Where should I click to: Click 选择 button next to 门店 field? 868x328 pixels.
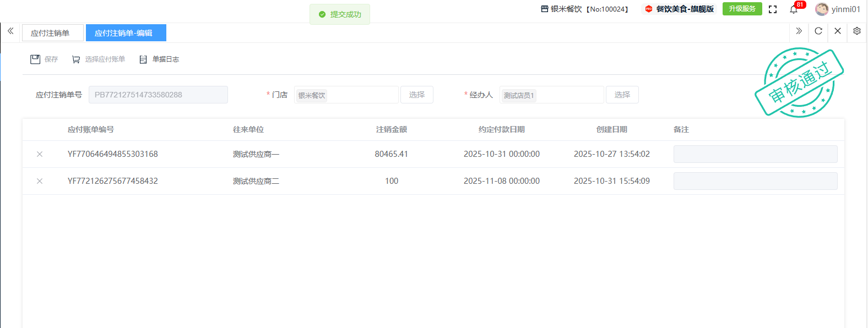416,95
